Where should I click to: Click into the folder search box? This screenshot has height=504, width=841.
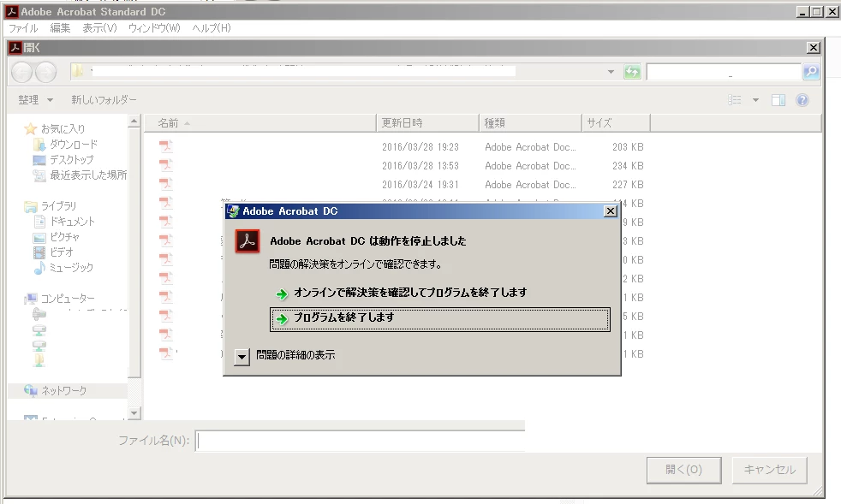coord(724,71)
